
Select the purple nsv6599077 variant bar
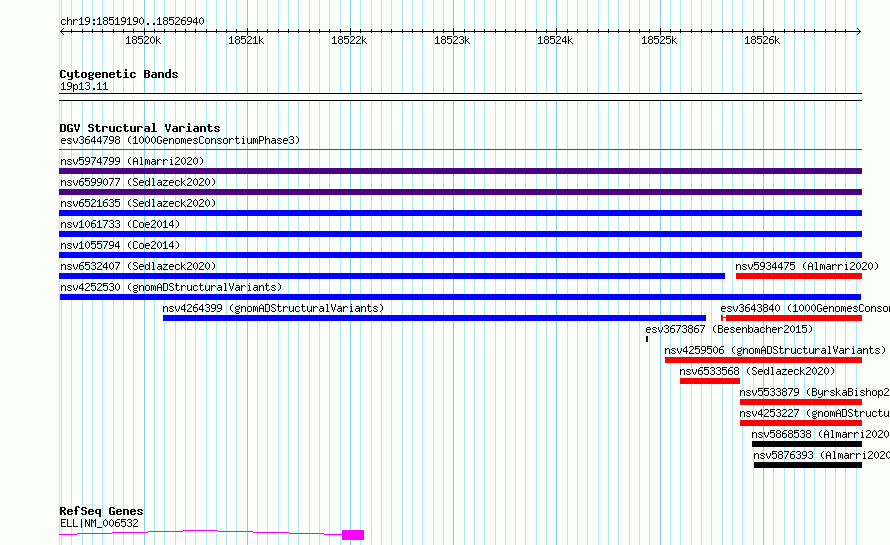(x=460, y=192)
